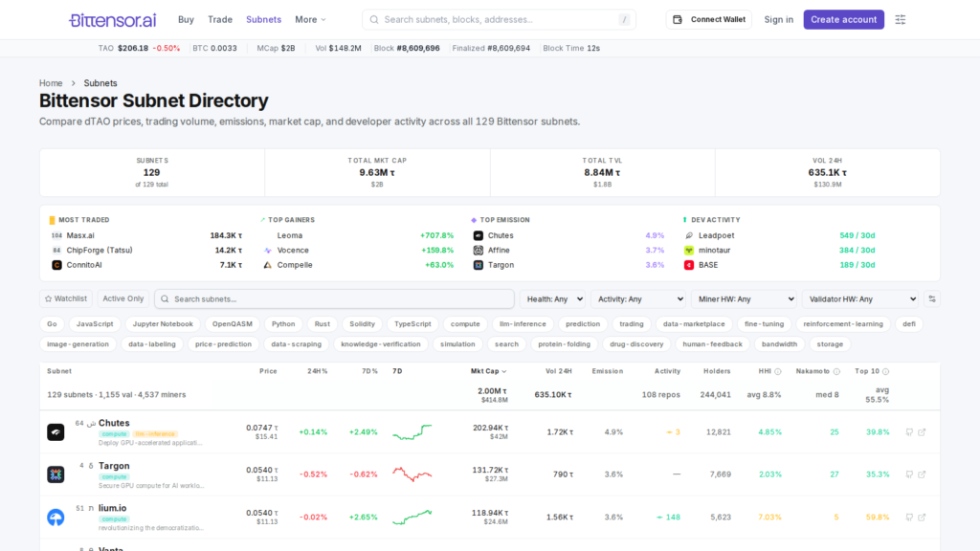Sort by Mkt Cap column header
The image size is (980, 551).
point(488,371)
